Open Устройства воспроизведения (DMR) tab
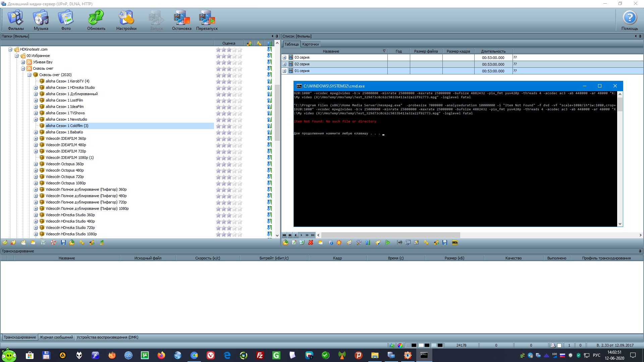The image size is (644, 362). point(107,337)
